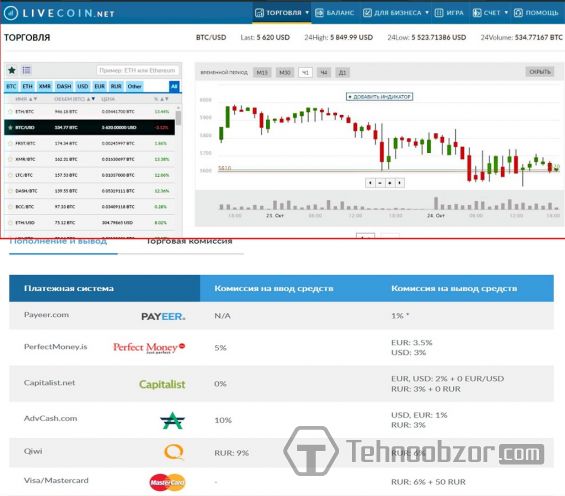Select the DASH market filter tab
This screenshot has width=565, height=496.
tap(64, 86)
